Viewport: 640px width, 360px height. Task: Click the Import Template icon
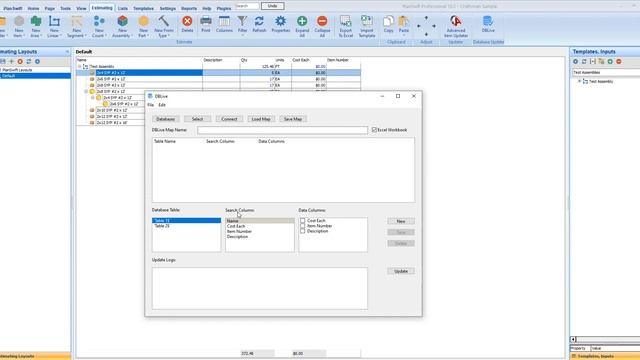pos(367,21)
